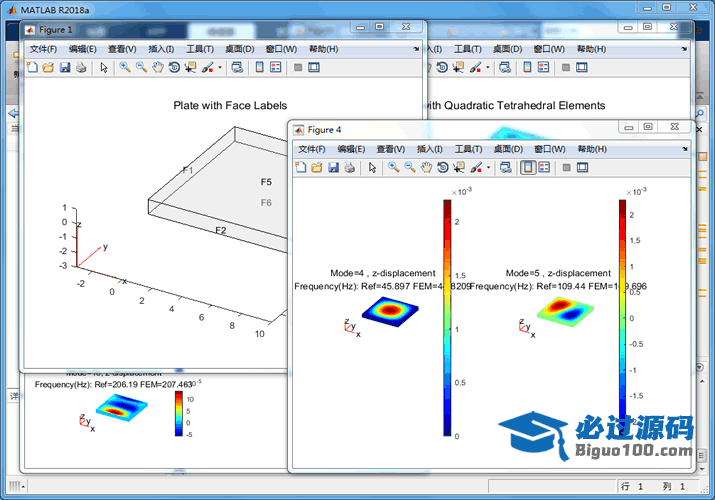Choose Data Cursor tool in Figure 4 toolbar
The height and width of the screenshot is (500, 715).
tap(459, 167)
